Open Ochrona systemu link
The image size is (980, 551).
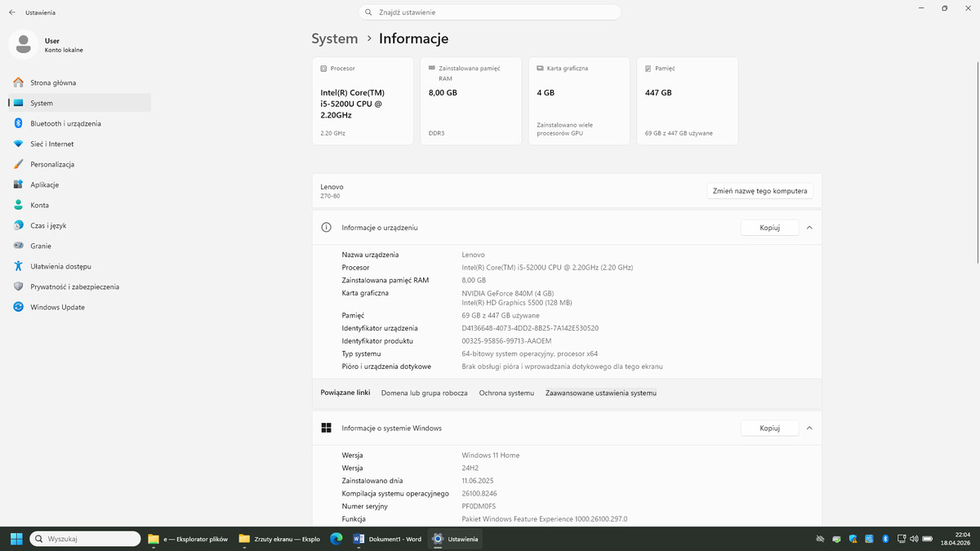pyautogui.click(x=506, y=393)
